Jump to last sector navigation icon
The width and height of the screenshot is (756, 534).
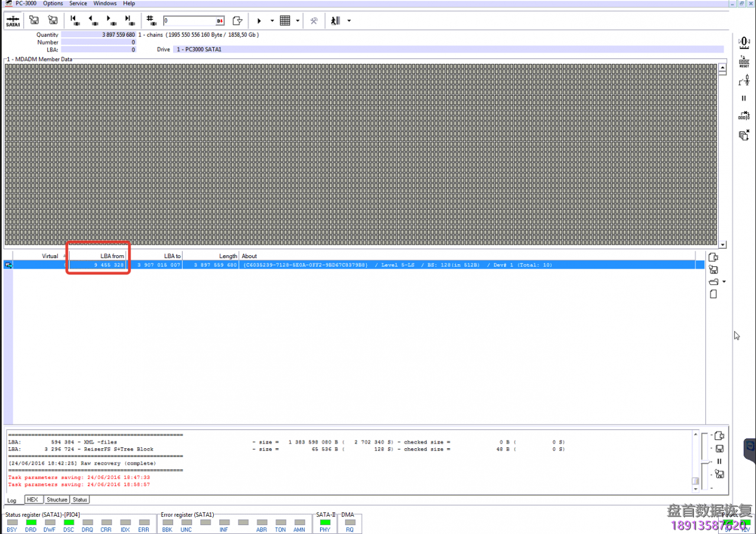[x=128, y=21]
